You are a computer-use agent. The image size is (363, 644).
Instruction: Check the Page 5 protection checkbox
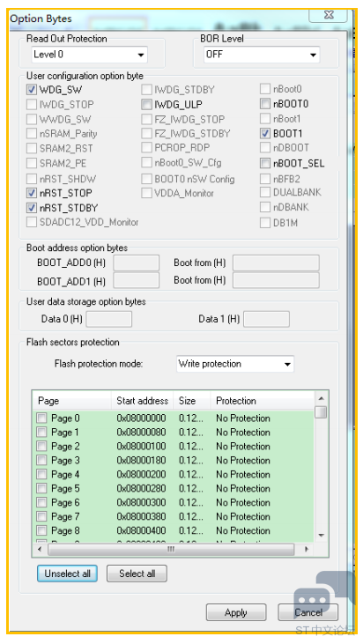click(x=41, y=488)
